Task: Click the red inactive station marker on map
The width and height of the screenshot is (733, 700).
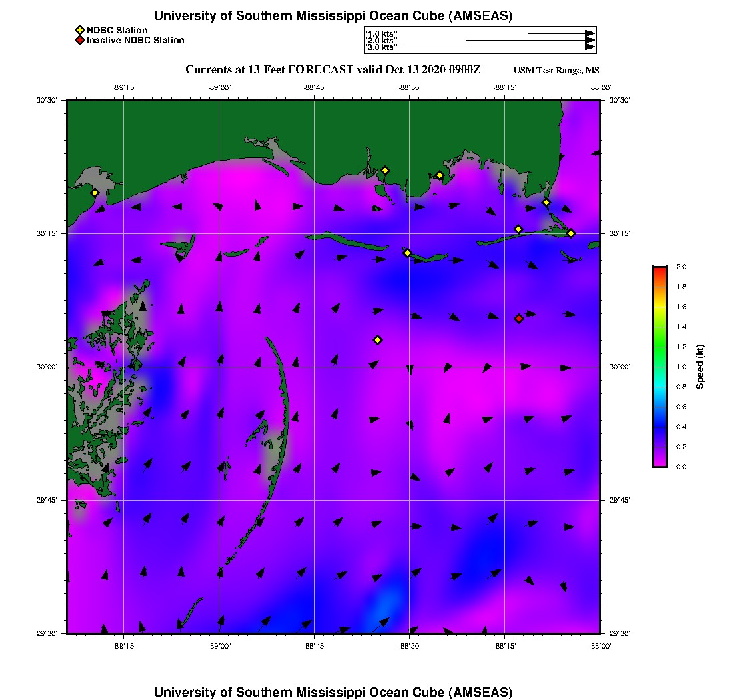Action: tap(519, 319)
